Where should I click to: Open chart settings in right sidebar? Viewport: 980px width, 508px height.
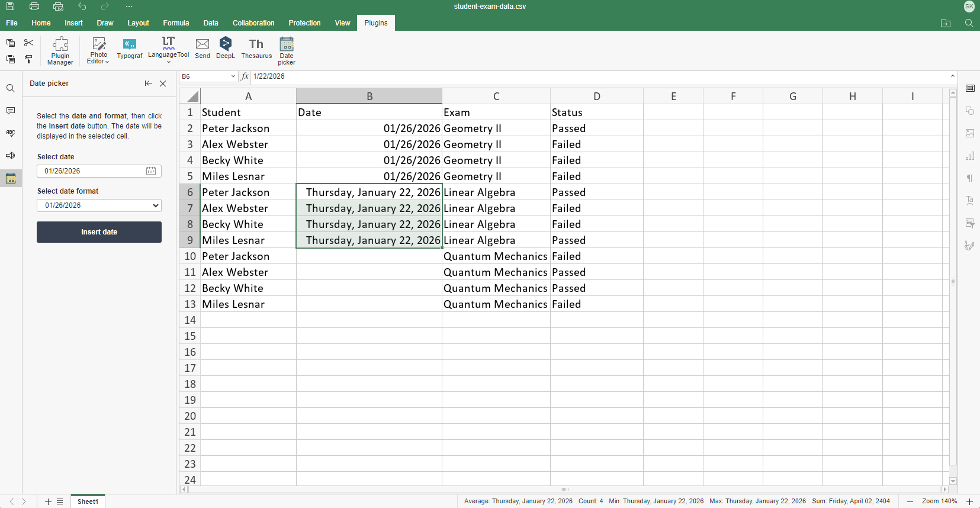970,156
